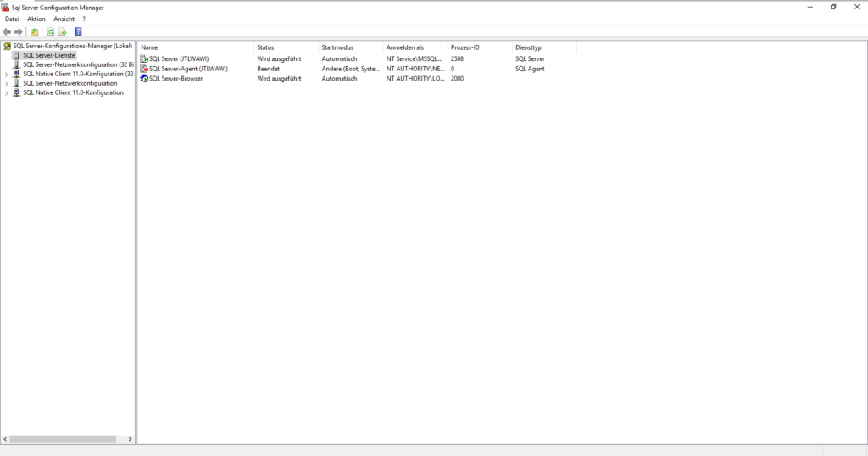This screenshot has width=868, height=456.
Task: Click the SQL Server-Konfigurations-Manager root icon
Action: click(x=7, y=46)
